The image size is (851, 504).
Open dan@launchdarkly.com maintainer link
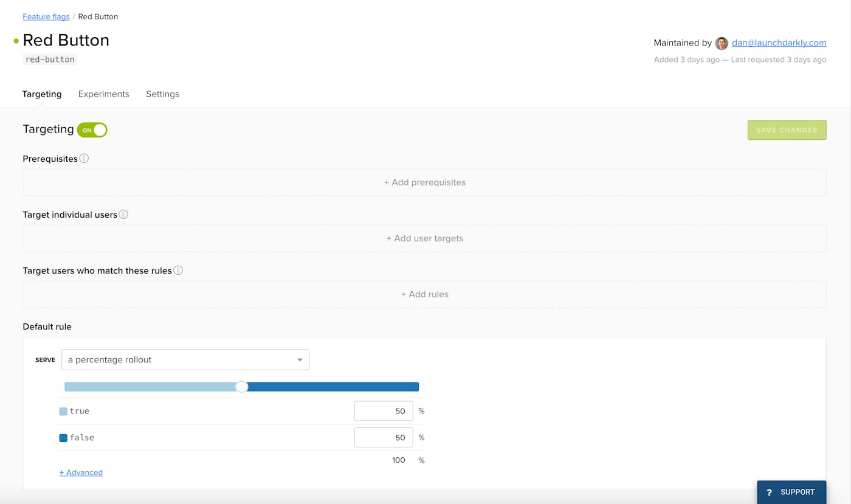click(x=779, y=43)
